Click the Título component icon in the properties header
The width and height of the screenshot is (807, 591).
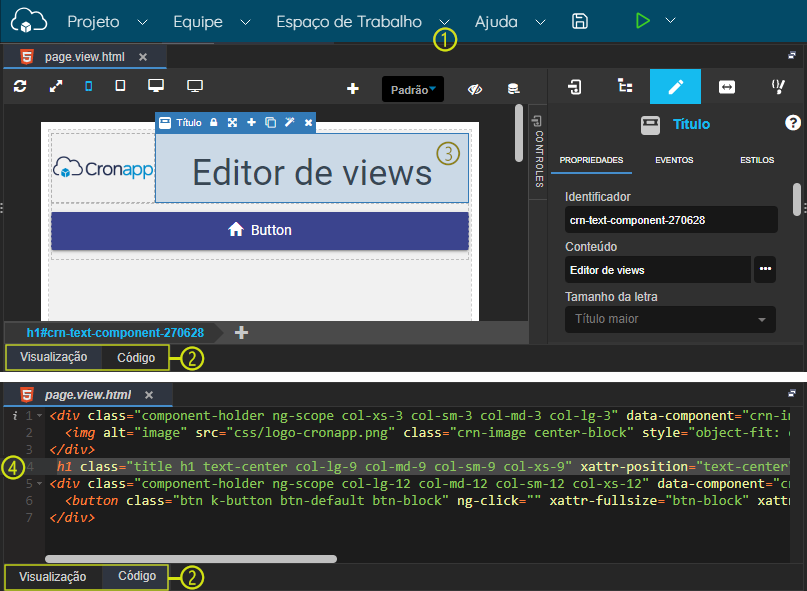(651, 125)
